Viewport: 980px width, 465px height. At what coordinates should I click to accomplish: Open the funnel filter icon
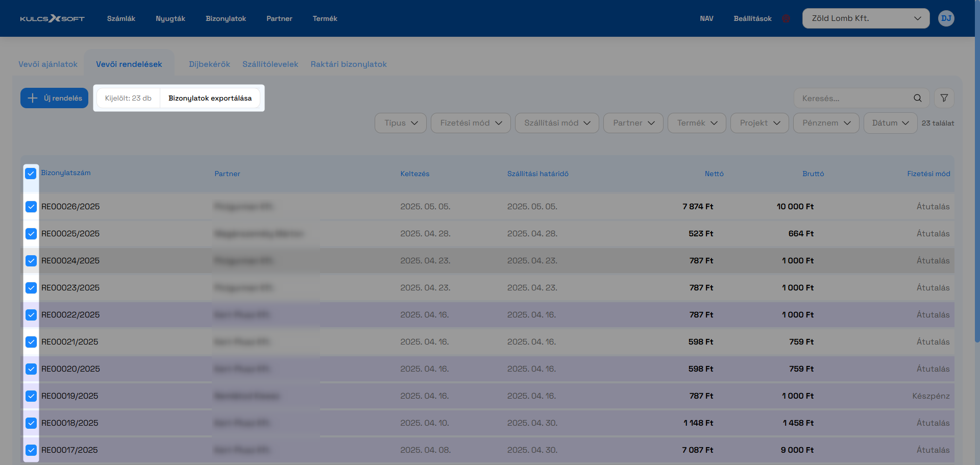(944, 98)
